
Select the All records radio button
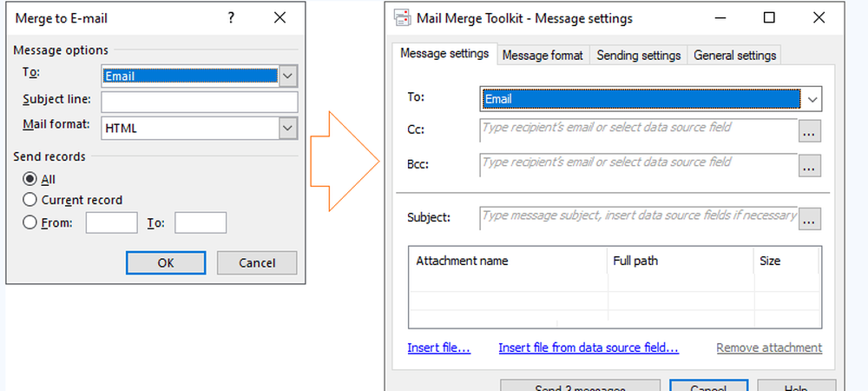[x=30, y=180]
